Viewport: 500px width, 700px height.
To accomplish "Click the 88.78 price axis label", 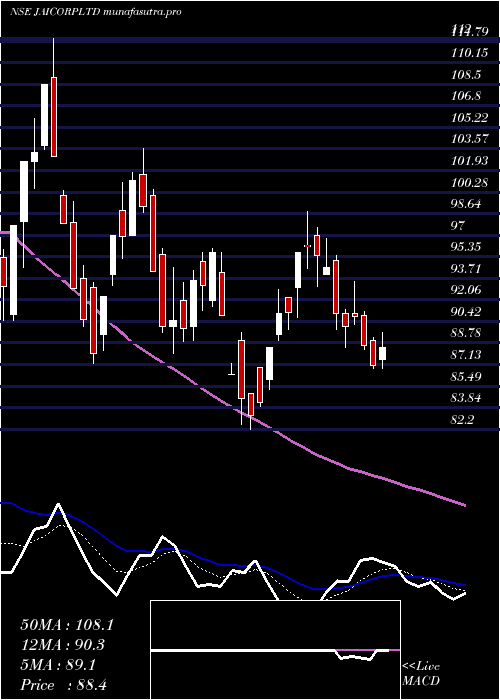I will point(466,333).
